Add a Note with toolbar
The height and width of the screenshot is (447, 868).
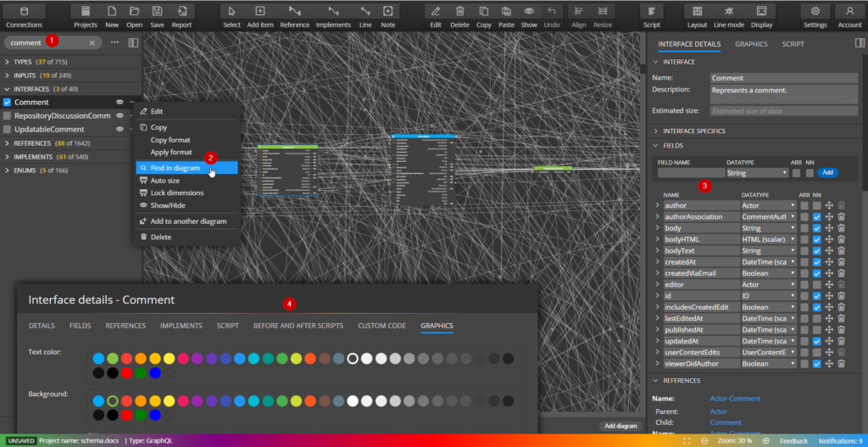[388, 17]
